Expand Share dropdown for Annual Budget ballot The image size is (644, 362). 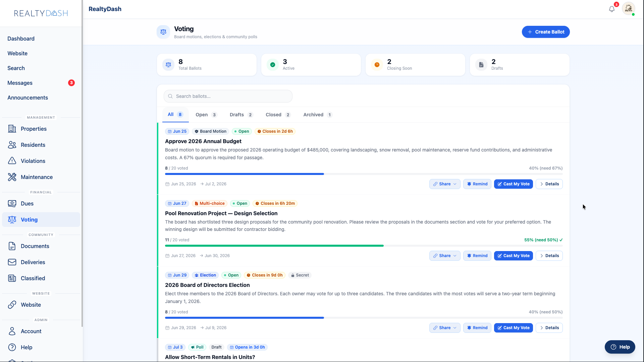coord(445,184)
